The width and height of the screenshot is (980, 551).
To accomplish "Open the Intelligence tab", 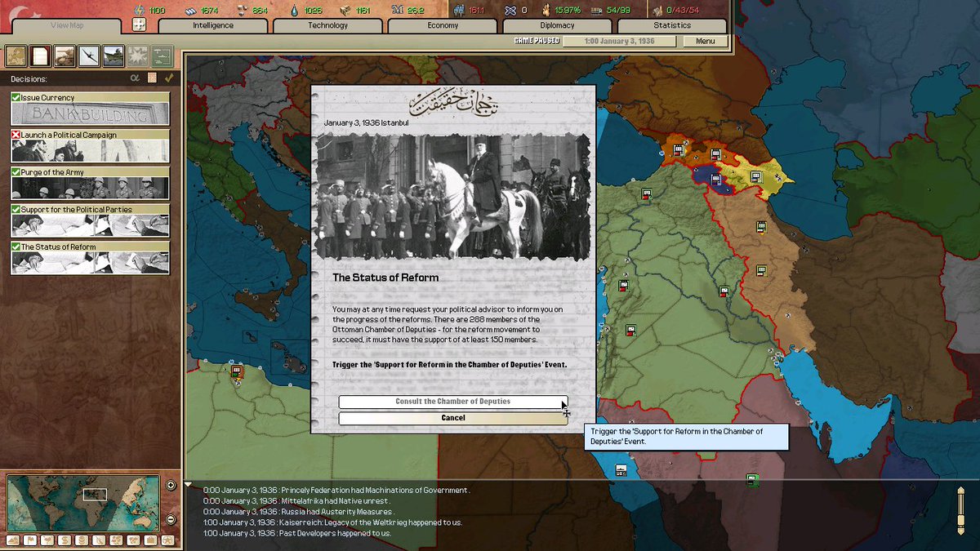I will (x=213, y=25).
